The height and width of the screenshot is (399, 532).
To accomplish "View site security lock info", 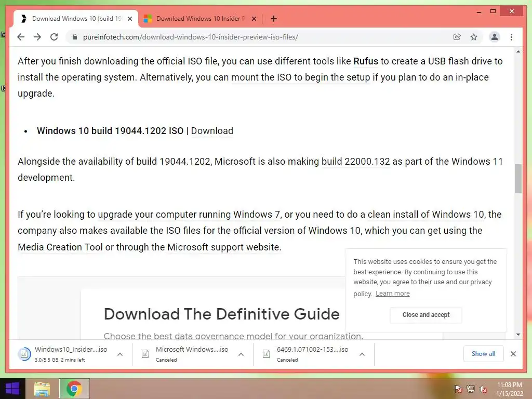I will (x=75, y=37).
